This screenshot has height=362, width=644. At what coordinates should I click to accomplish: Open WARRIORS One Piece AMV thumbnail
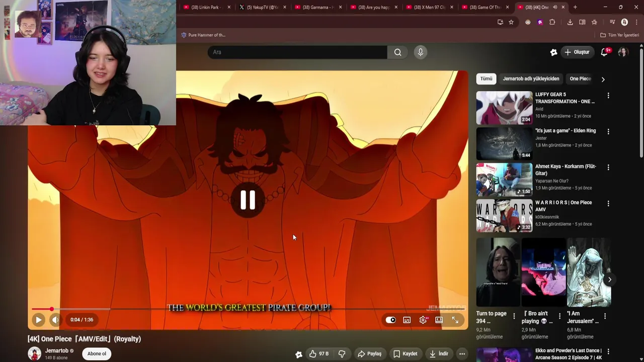(504, 216)
